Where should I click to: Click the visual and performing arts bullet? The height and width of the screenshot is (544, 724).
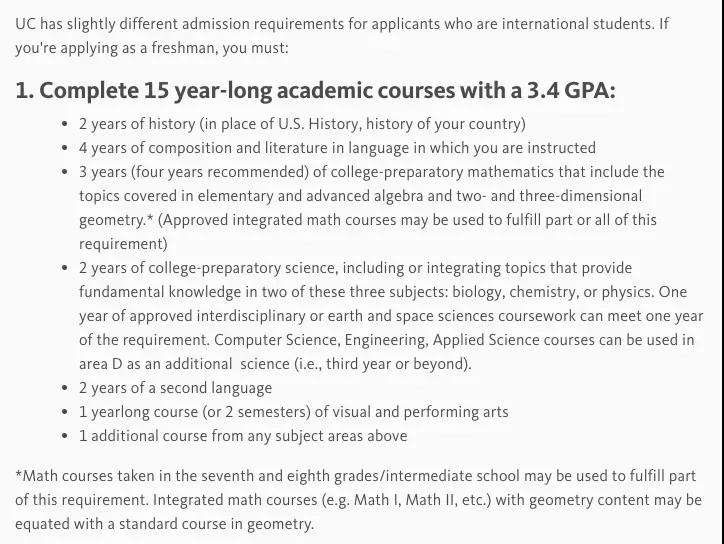point(293,412)
